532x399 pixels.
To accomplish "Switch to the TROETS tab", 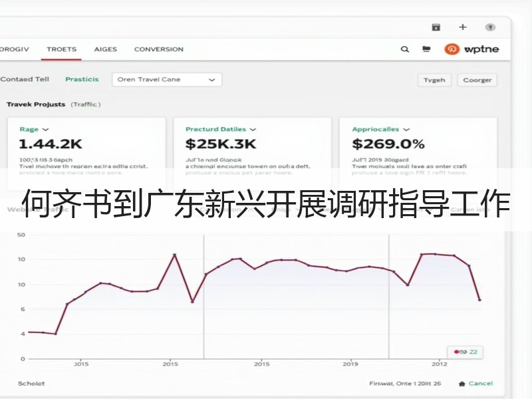I will pyautogui.click(x=61, y=49).
